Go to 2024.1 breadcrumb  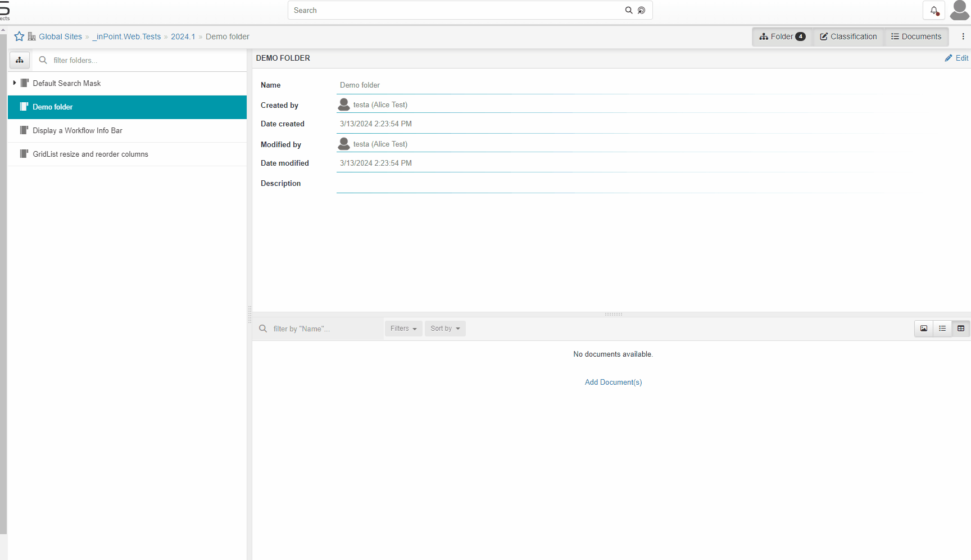click(183, 37)
